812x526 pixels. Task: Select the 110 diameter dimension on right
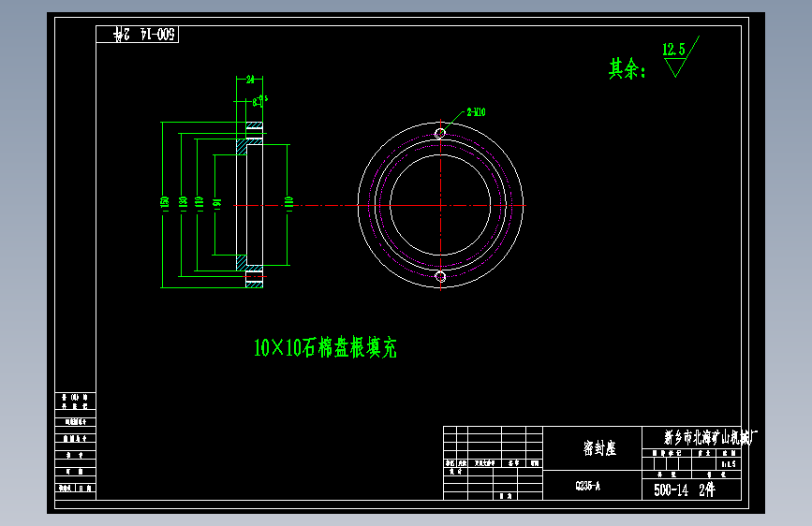289,203
